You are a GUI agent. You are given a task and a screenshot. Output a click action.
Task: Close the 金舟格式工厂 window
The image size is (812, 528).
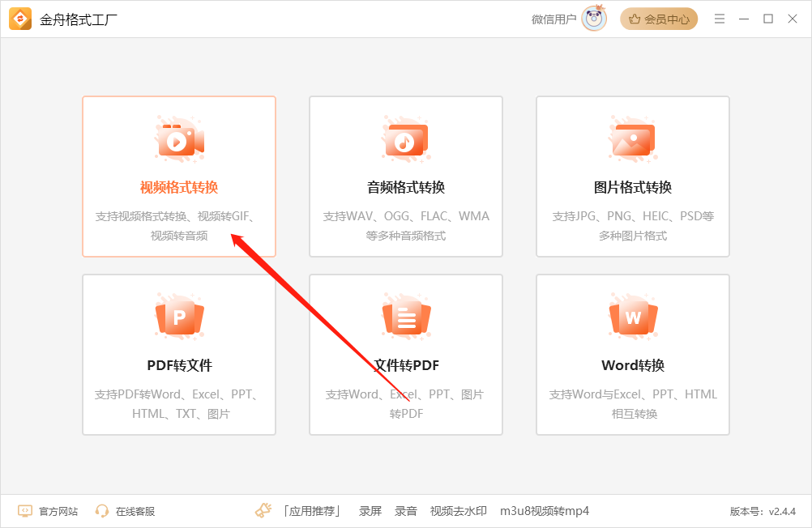tap(793, 19)
